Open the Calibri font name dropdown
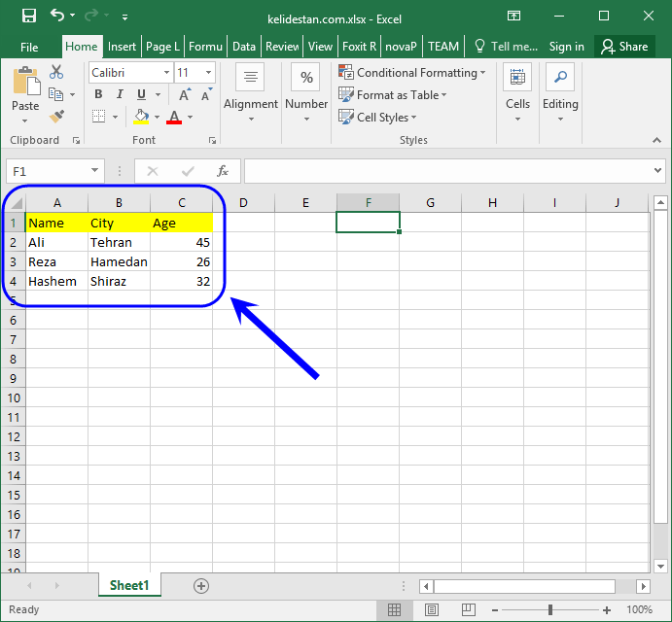 [166, 73]
